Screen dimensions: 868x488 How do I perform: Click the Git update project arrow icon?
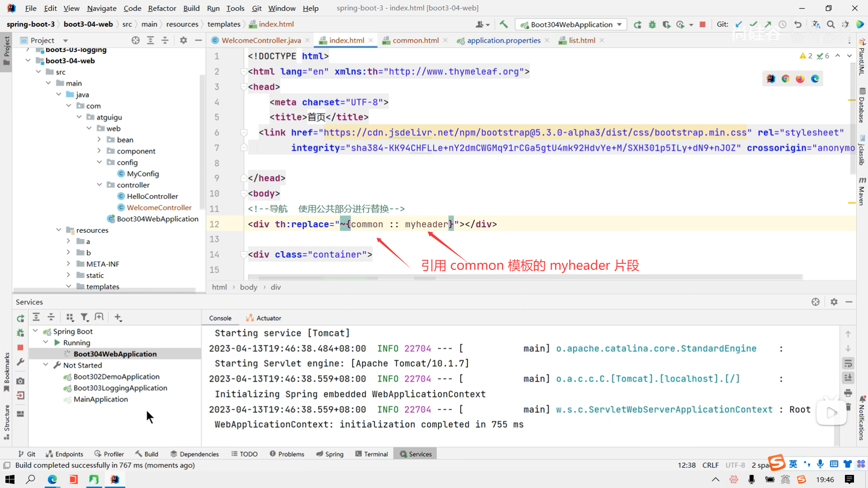739,24
